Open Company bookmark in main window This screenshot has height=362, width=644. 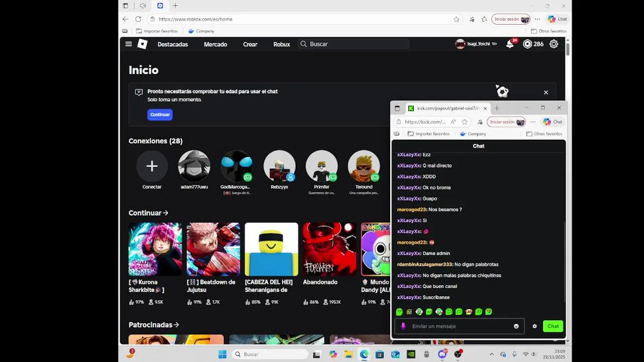pos(201,31)
